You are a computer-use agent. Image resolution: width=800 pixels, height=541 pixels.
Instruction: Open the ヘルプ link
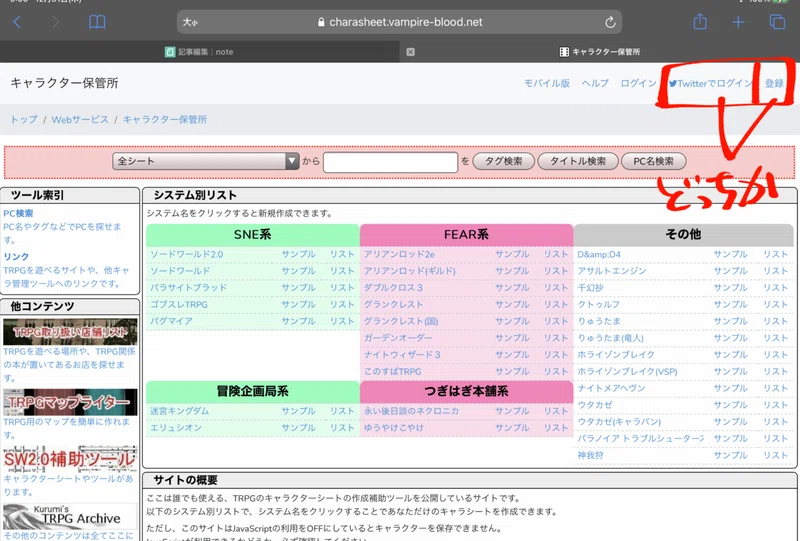point(595,83)
